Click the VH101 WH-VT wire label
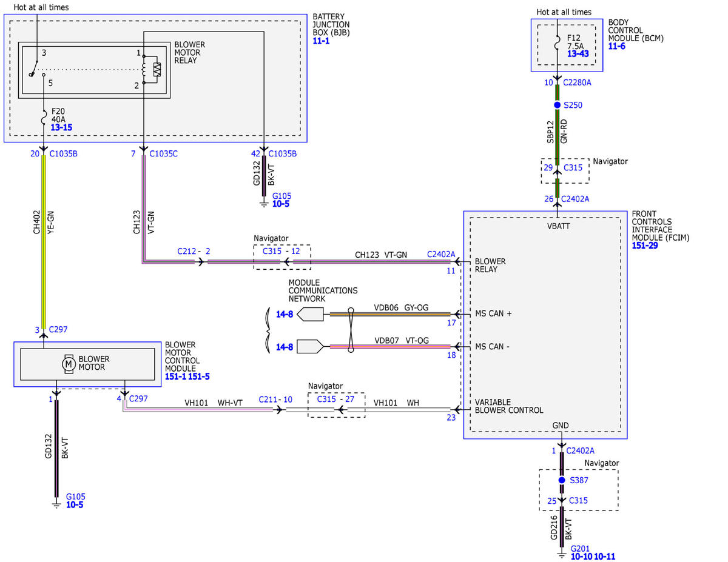This screenshot has height=562, width=728. 214,403
